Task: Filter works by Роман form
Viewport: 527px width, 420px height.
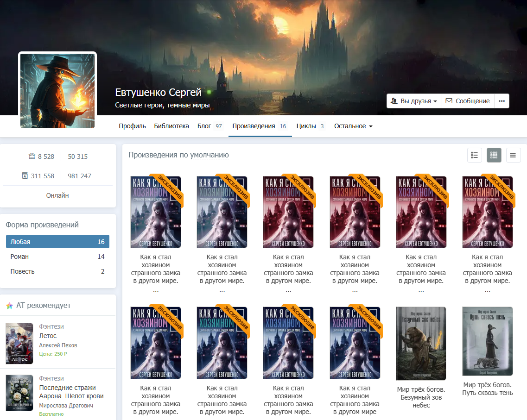Action: point(57,257)
